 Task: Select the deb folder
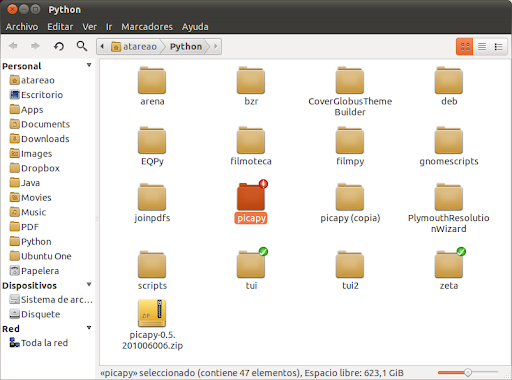point(449,86)
